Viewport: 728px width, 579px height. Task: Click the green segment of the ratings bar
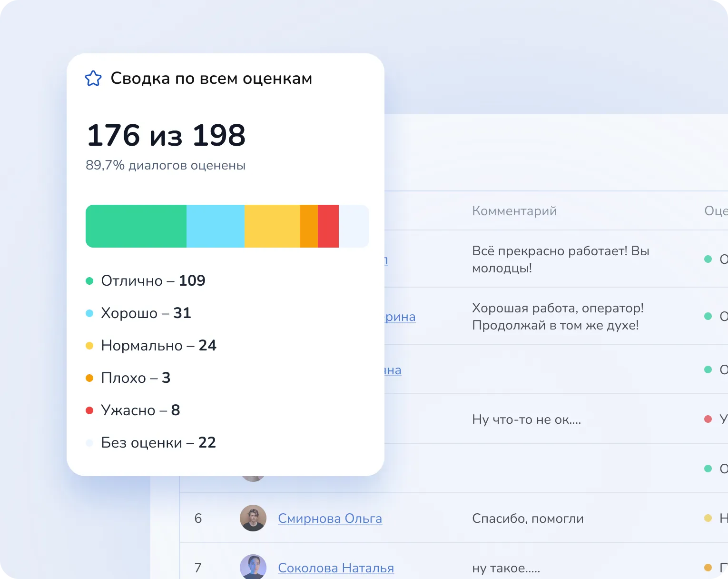136,226
